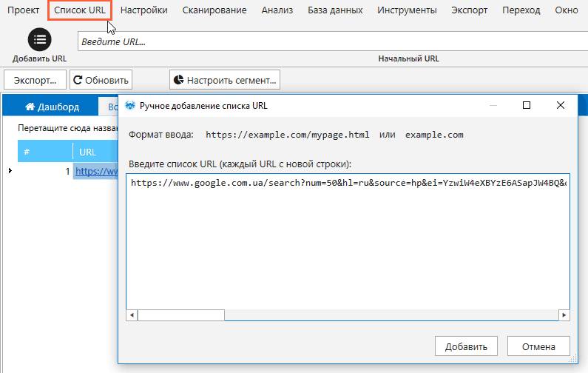The image size is (588, 373).
Task: Maximize the Ручное добавление списка URL dialog
Action: click(x=527, y=105)
